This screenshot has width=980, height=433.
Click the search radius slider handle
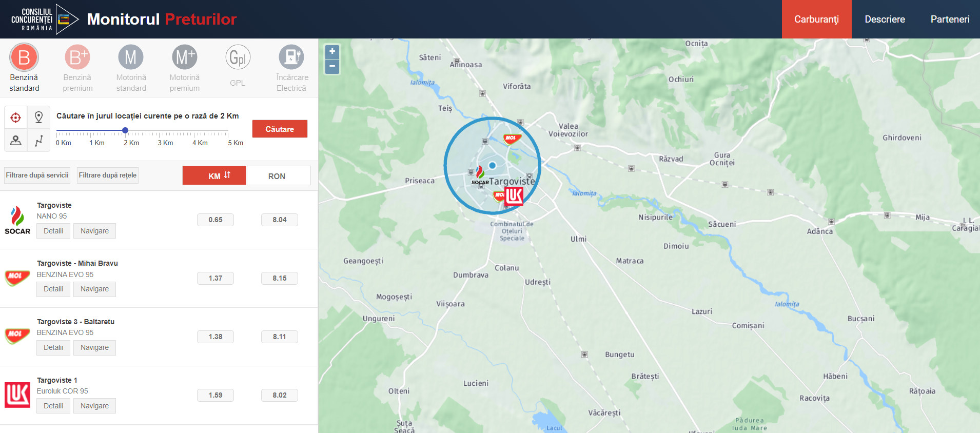pos(125,130)
